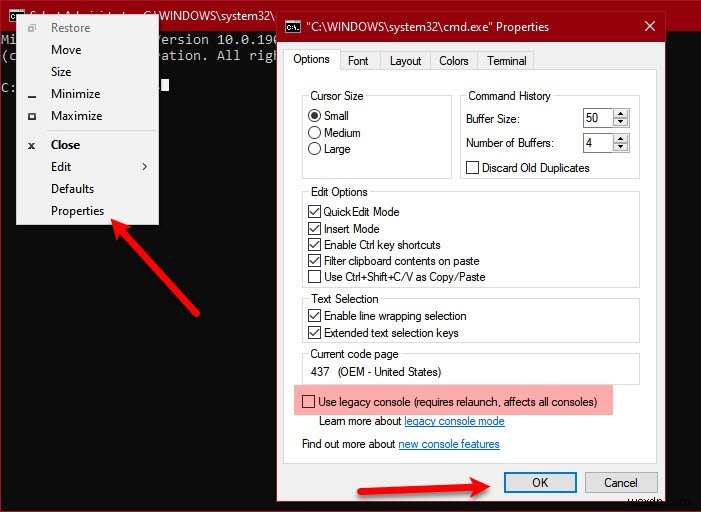
Task: Close the Properties dialog with X
Action: point(650,26)
